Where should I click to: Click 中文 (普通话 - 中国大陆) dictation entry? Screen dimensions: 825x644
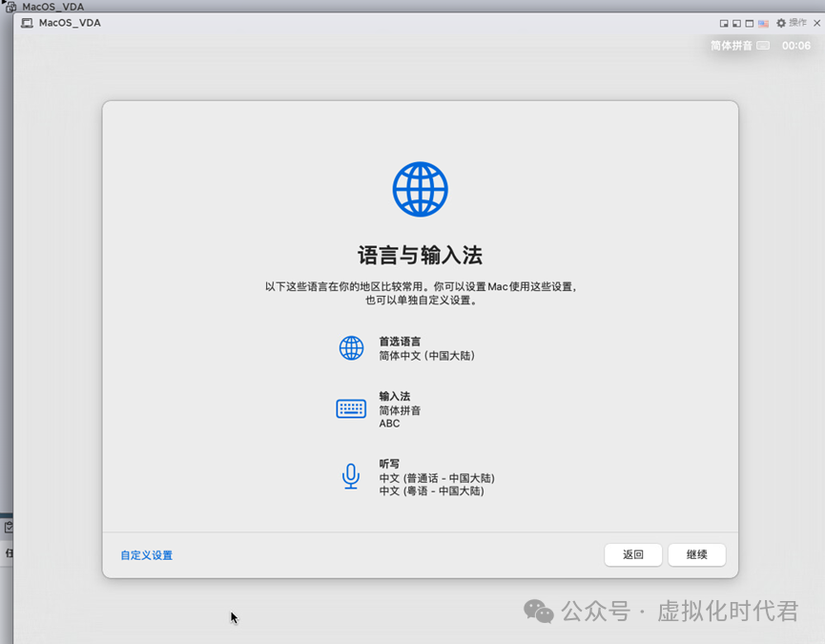point(437,478)
